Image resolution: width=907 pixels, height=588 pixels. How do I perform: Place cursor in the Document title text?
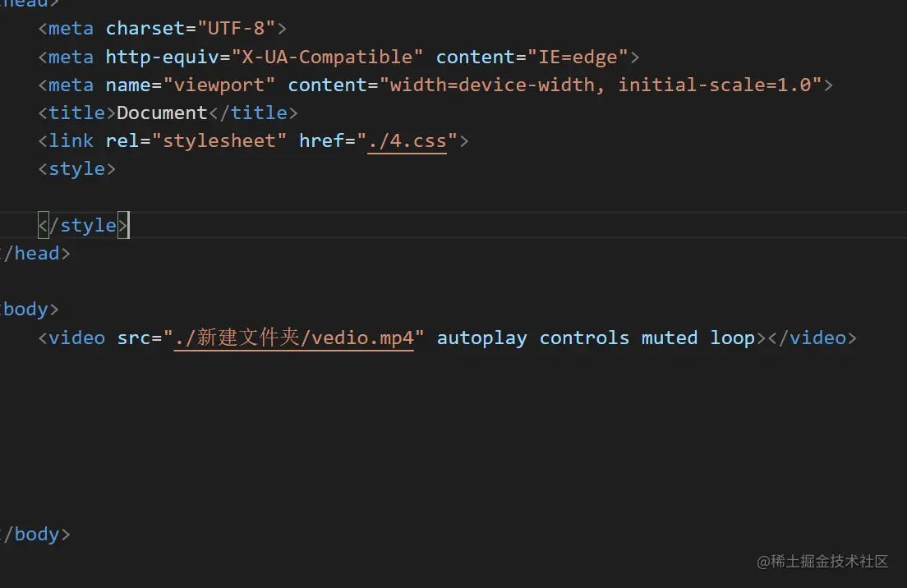coord(162,113)
